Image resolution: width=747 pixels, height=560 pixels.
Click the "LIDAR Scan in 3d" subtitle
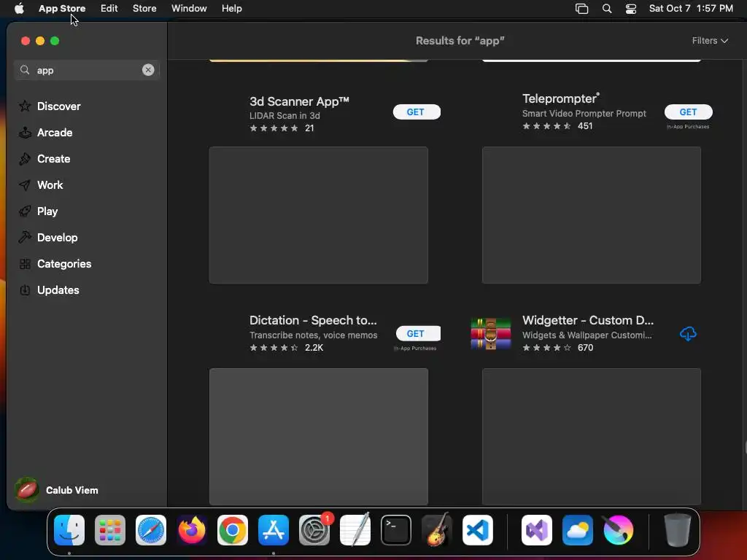tap(285, 116)
